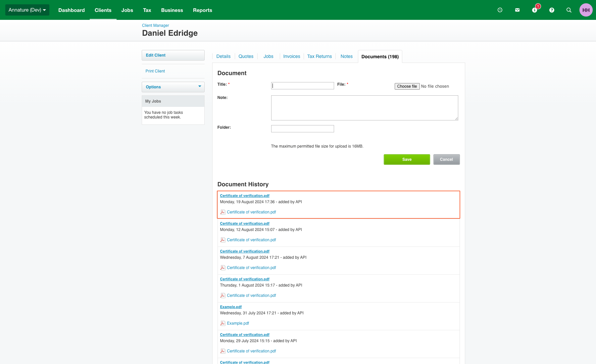Open bold title link of 19 August document
The height and width of the screenshot is (364, 596).
(245, 196)
